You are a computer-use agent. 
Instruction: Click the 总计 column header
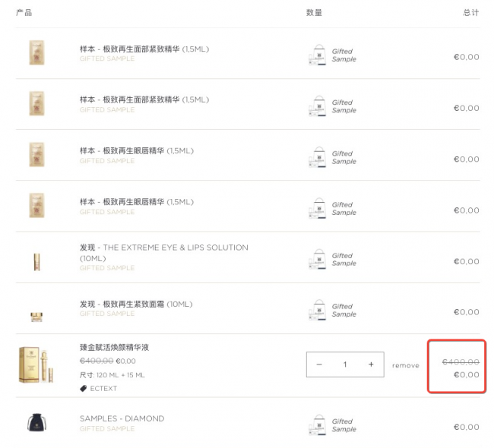click(x=471, y=13)
